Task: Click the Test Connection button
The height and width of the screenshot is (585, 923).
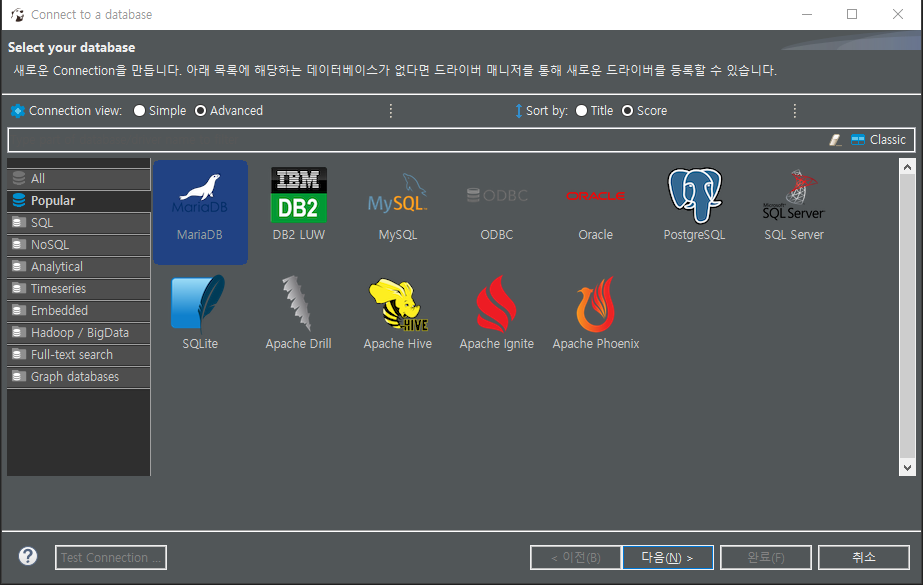Action: (x=111, y=557)
